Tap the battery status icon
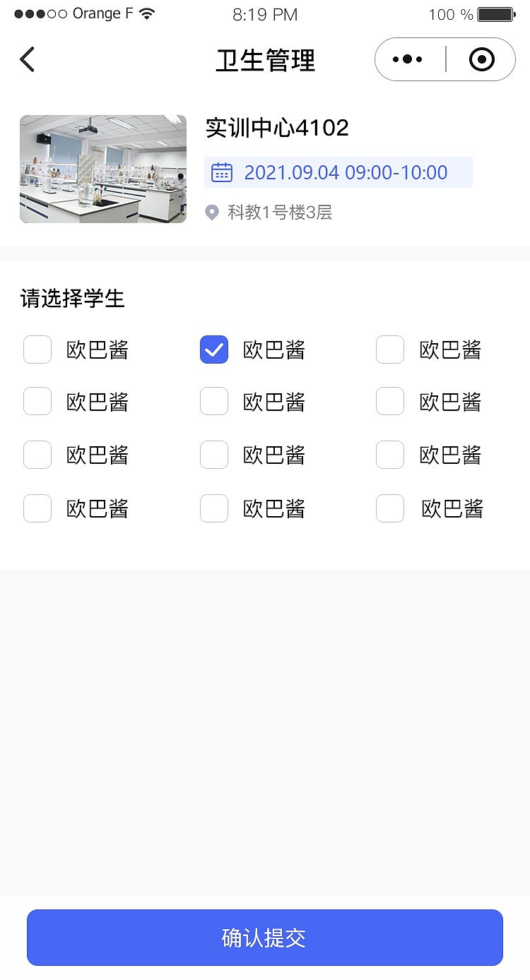 [x=496, y=14]
